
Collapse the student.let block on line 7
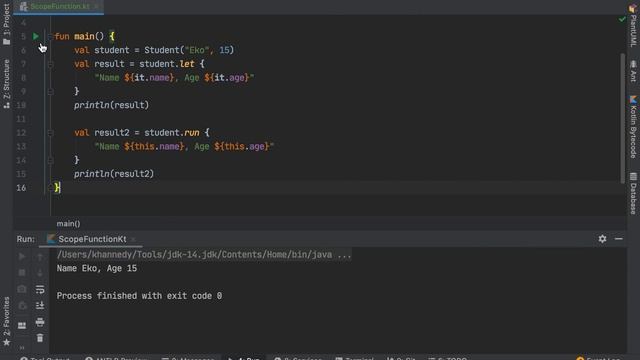pyautogui.click(x=50, y=64)
